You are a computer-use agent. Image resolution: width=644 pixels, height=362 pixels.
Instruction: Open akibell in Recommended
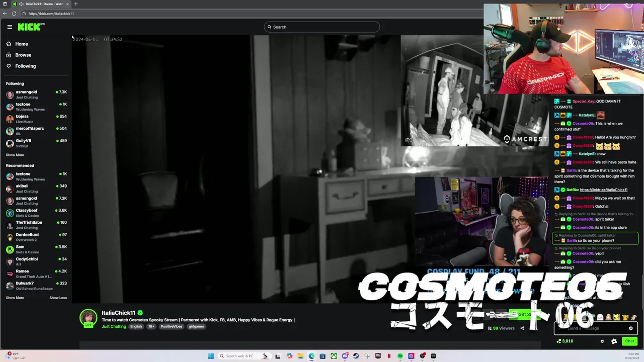pos(36,189)
